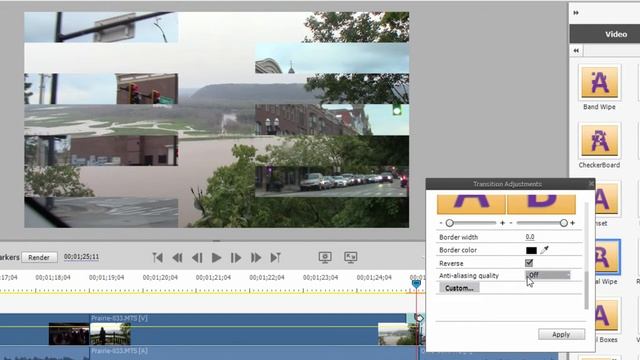Play the timeline preview
Screen dimensions: 640x360
(x=216, y=258)
